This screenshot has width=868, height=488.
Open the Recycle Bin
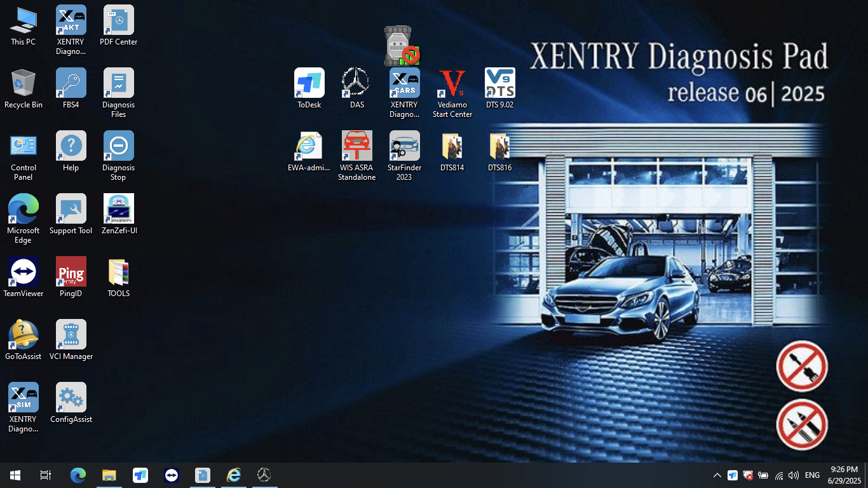(x=24, y=83)
